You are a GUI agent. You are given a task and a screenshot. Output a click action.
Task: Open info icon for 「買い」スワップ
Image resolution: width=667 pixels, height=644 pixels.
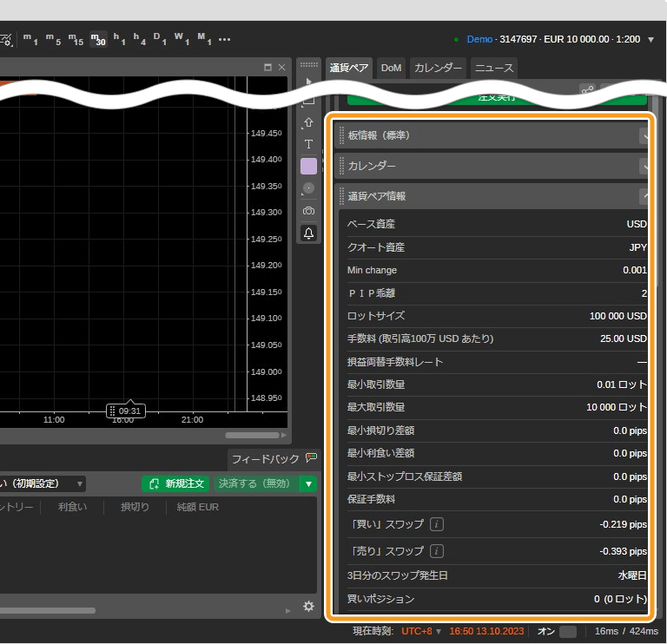tap(437, 524)
